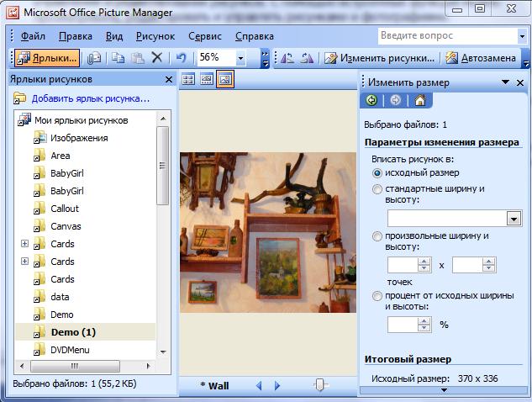Viewport: 532px width, 402px height.
Task: Select процент от исходных ширины option
Action: pos(377,296)
